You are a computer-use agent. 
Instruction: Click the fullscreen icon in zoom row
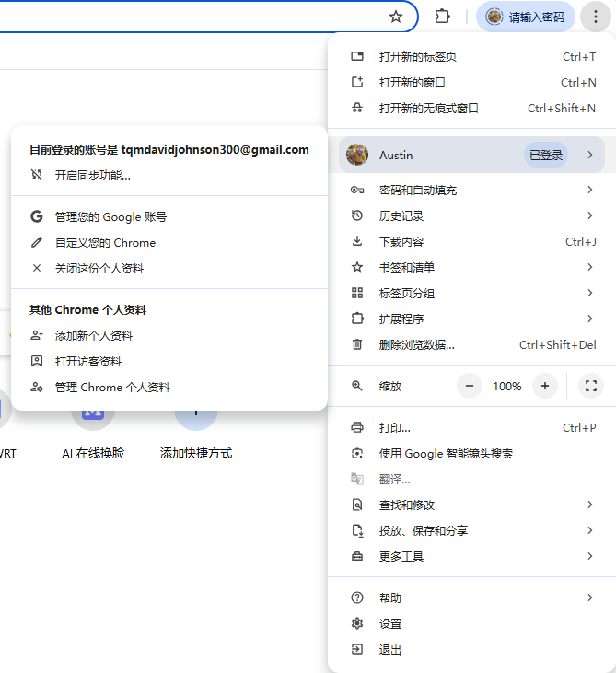pos(591,386)
